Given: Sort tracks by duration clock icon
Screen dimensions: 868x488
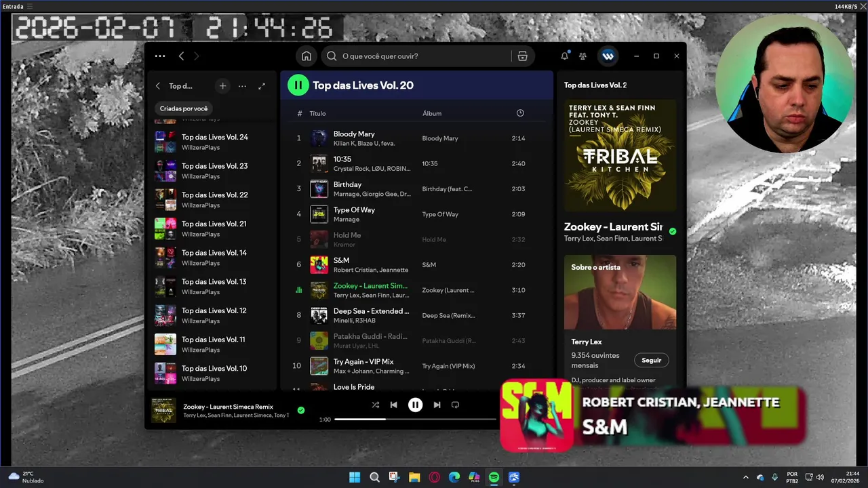Looking at the screenshot, I should tap(520, 113).
